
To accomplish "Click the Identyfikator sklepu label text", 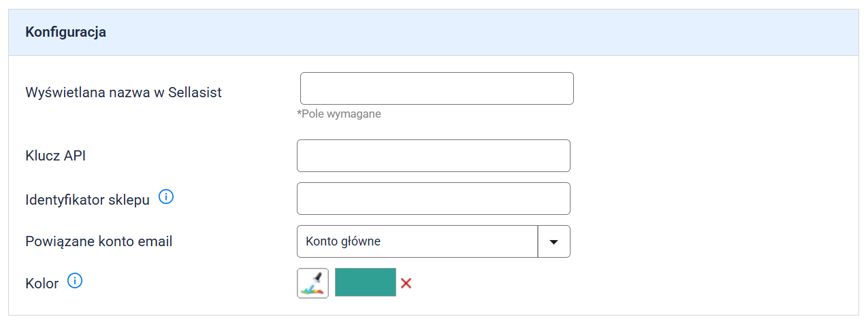I will coord(87,201).
